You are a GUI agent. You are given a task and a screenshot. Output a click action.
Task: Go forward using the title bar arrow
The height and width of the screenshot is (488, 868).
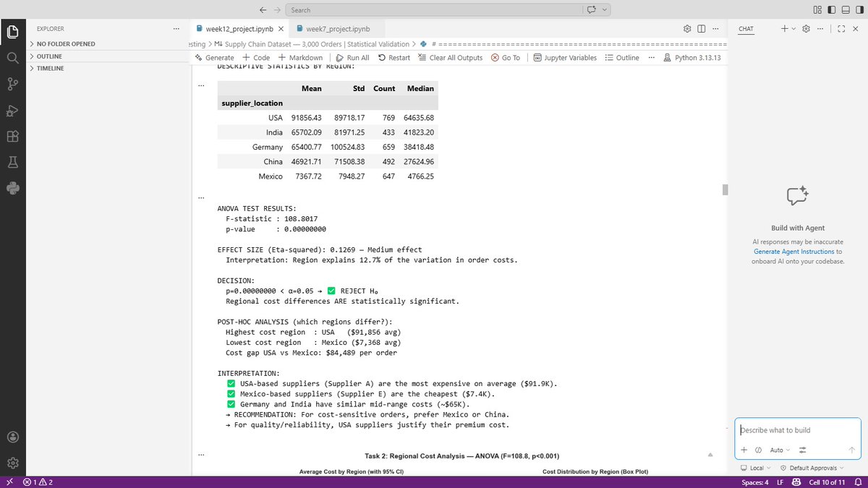coord(277,10)
